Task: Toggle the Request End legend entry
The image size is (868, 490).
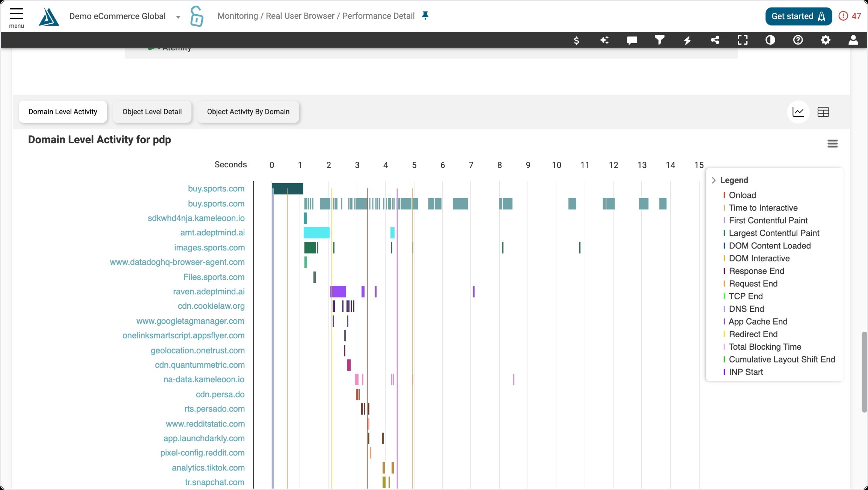Action: tap(750, 284)
